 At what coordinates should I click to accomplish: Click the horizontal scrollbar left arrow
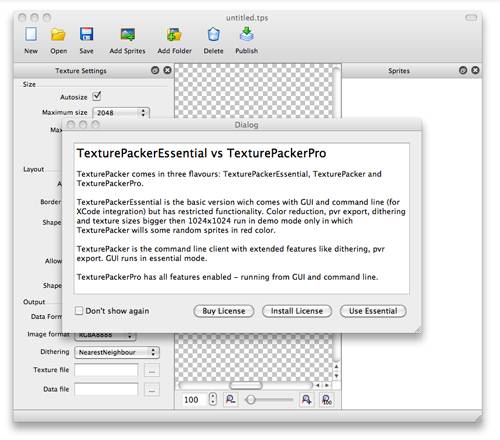[318, 385]
